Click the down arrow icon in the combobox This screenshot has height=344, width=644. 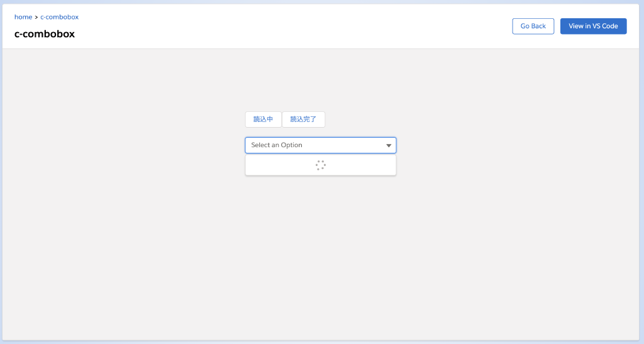[x=389, y=145]
